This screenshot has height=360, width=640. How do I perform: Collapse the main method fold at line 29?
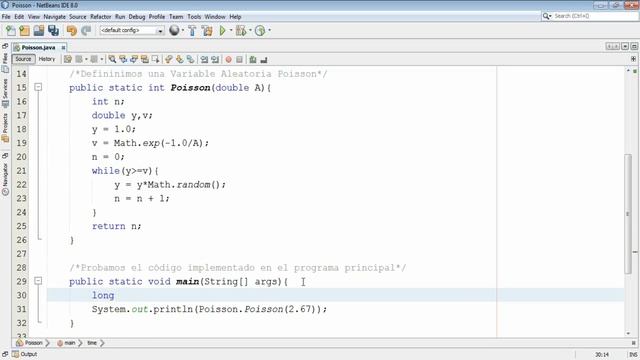pos(38,281)
